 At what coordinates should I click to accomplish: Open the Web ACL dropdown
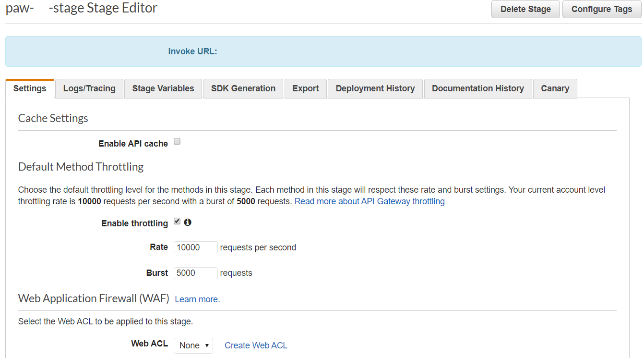pyautogui.click(x=193, y=346)
